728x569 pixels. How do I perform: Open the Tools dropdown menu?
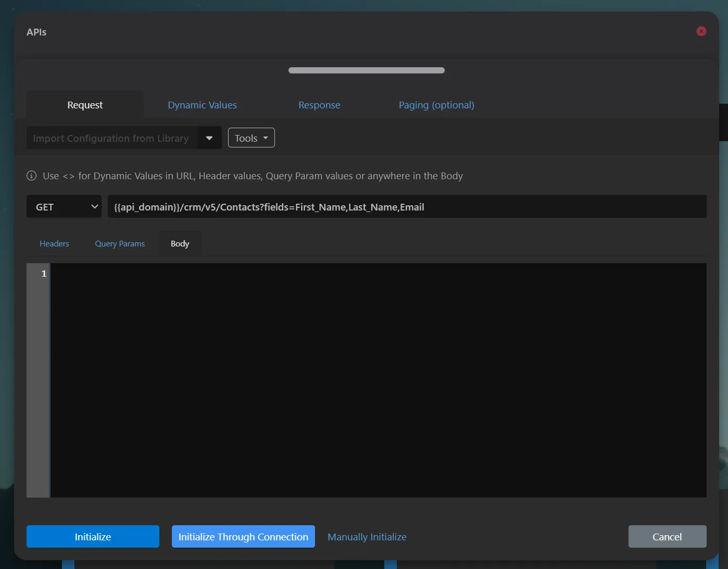(252, 138)
